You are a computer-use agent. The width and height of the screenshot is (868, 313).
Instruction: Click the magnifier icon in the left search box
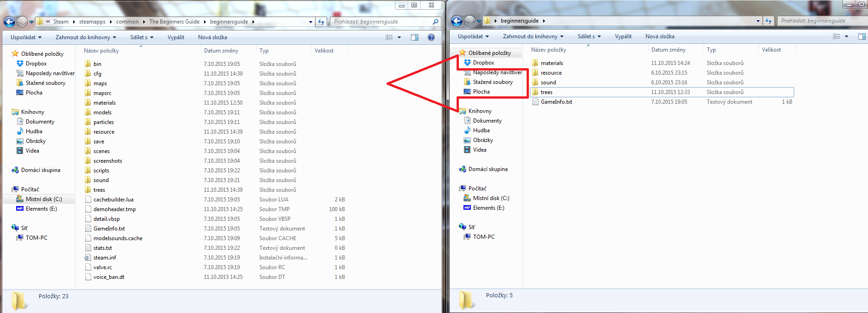click(x=435, y=22)
